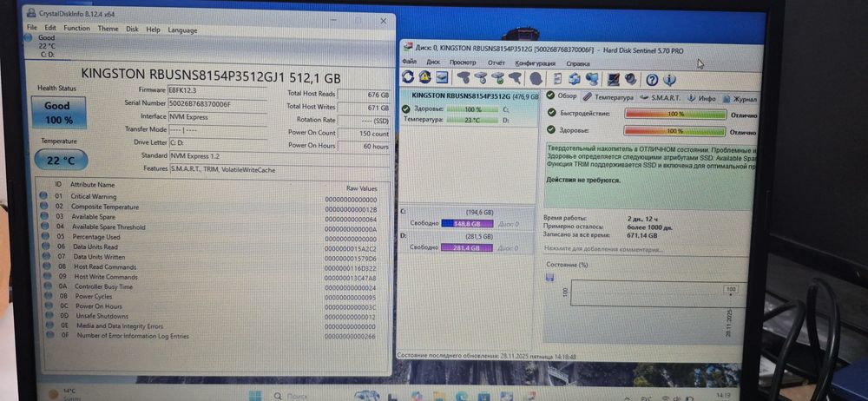Open the Файл menu in Hard Disk Sentinel

(410, 62)
